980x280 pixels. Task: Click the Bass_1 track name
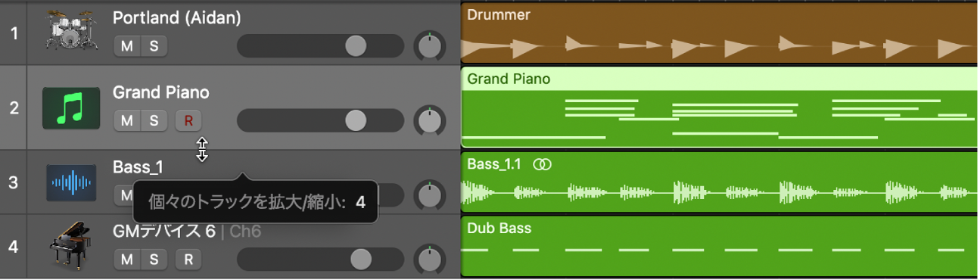click(x=138, y=166)
